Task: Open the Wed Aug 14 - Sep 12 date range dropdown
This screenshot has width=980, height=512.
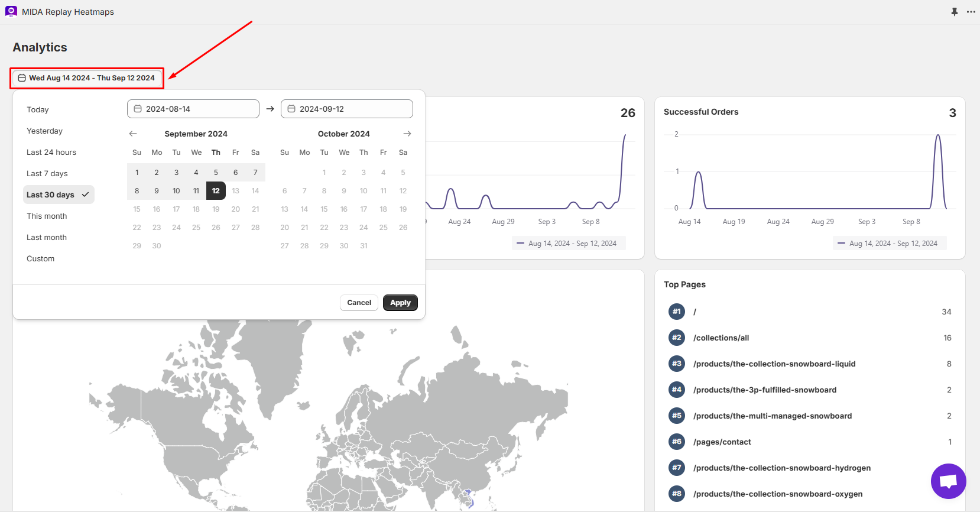Action: click(x=87, y=78)
